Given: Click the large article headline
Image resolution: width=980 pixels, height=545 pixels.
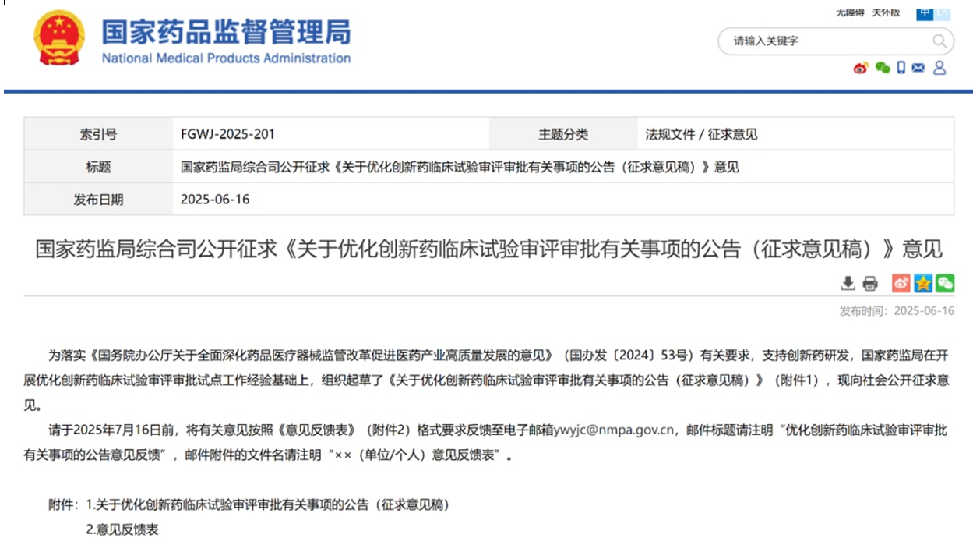Looking at the screenshot, I should tap(489, 249).
